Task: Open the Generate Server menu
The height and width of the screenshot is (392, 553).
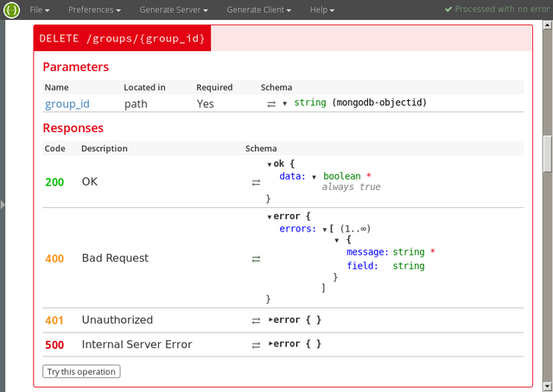Action: 174,9
